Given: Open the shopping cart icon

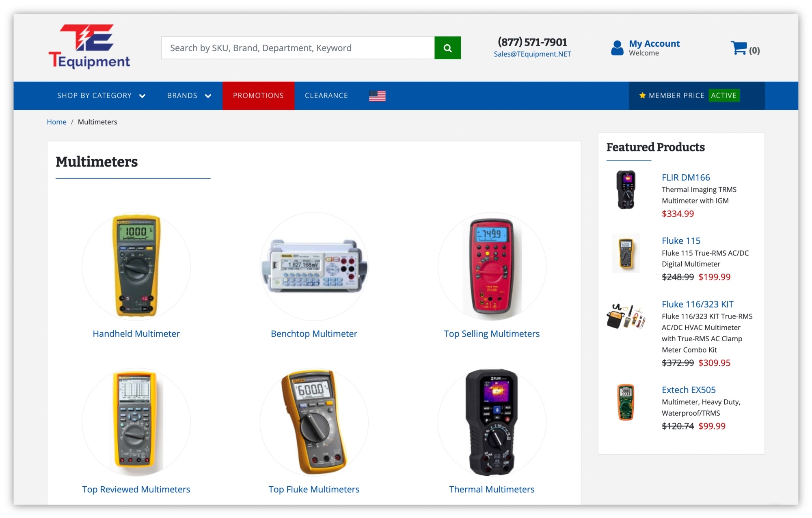Looking at the screenshot, I should pyautogui.click(x=739, y=48).
